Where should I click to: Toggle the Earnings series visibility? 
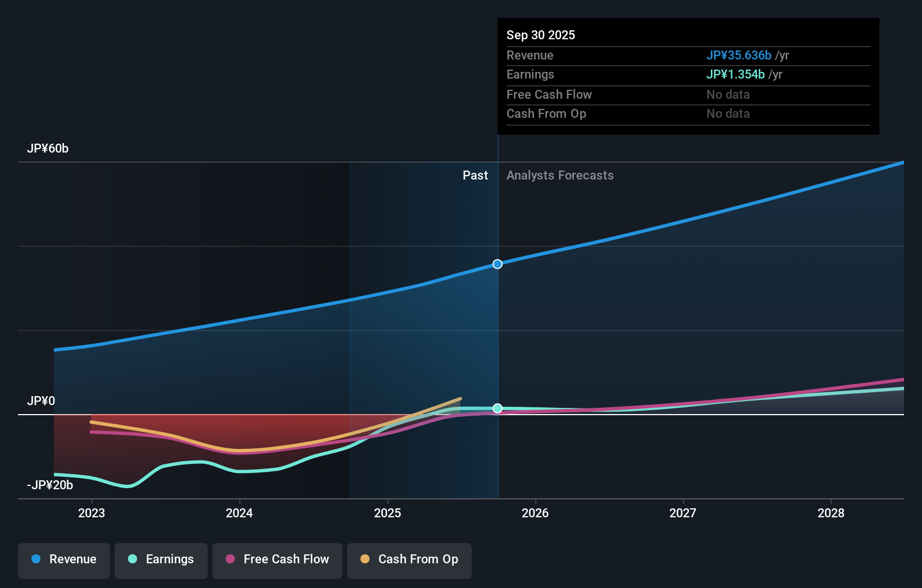[161, 559]
